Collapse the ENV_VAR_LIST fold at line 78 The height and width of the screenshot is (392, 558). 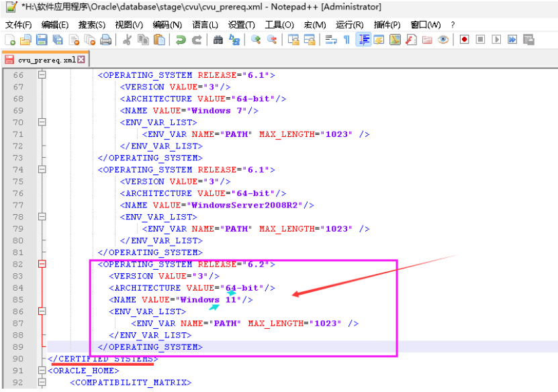point(42,217)
